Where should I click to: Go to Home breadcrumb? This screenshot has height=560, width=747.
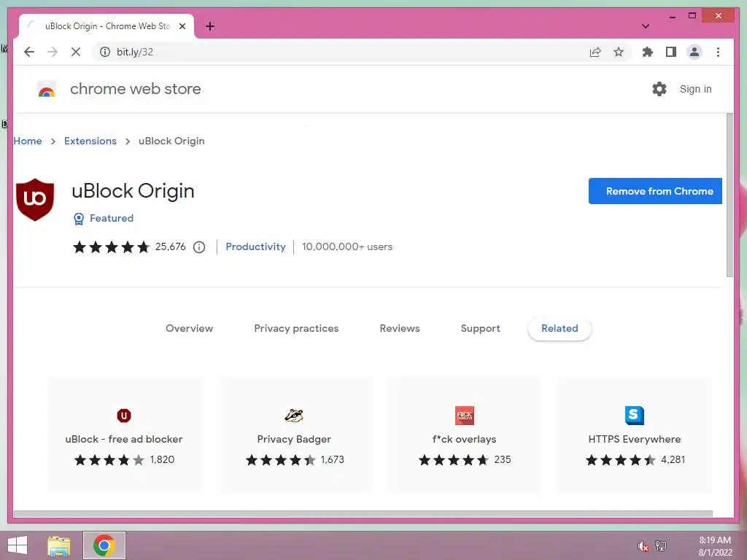28,141
